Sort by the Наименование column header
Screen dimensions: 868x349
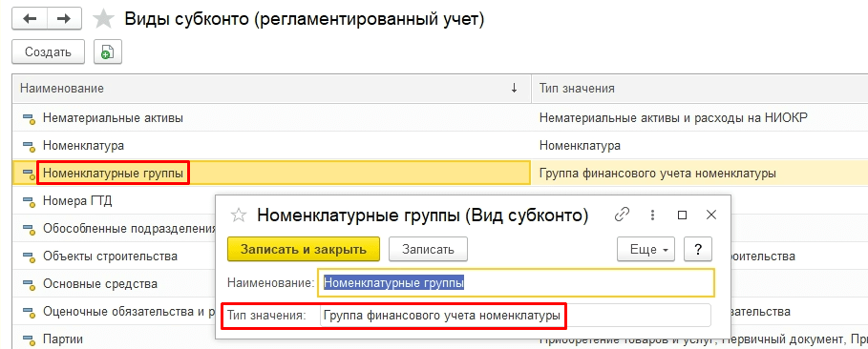[271, 89]
